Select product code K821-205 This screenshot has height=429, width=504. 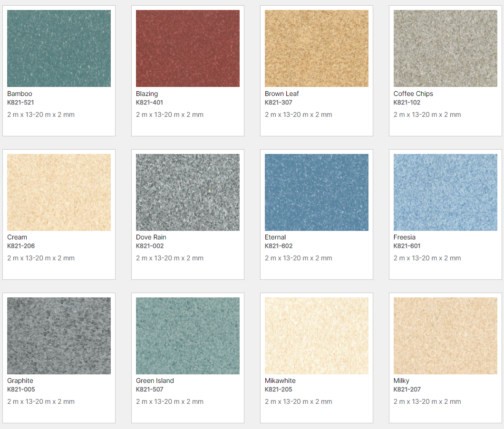(x=278, y=390)
